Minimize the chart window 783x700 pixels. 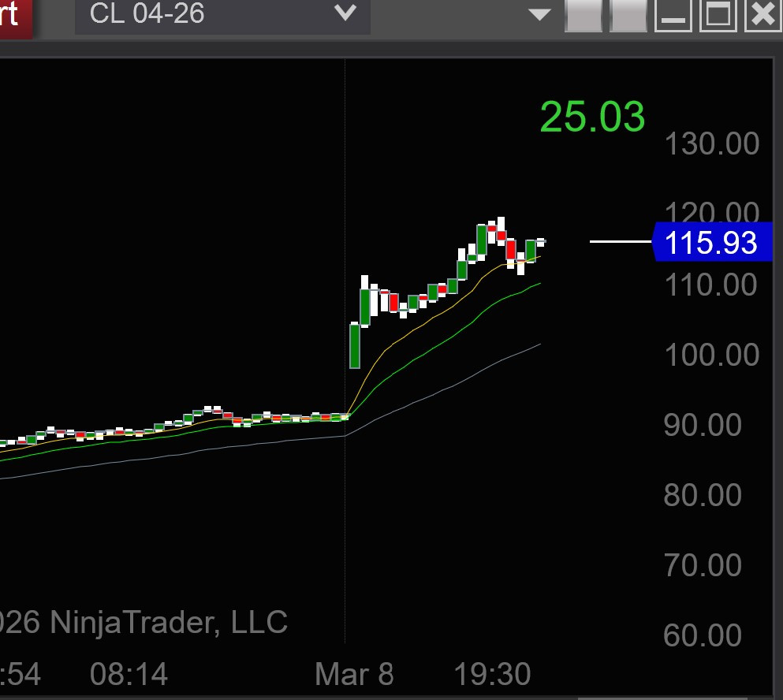[673, 14]
